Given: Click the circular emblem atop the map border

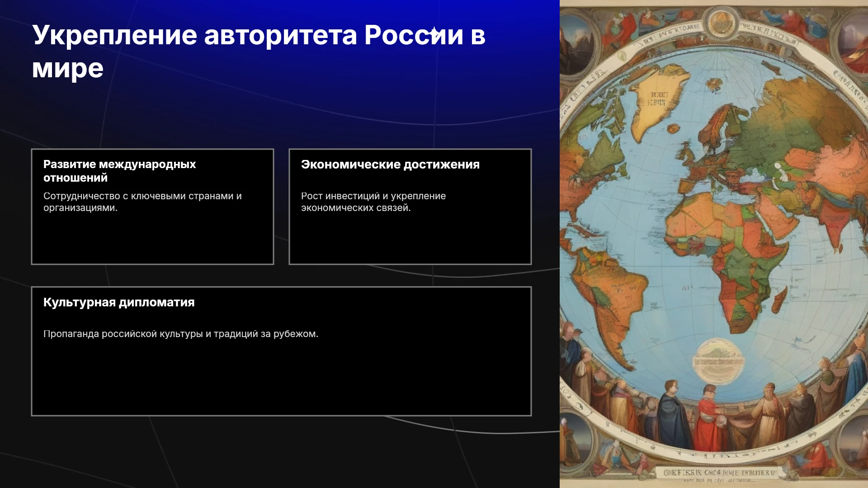Looking at the screenshot, I should coord(721,23).
